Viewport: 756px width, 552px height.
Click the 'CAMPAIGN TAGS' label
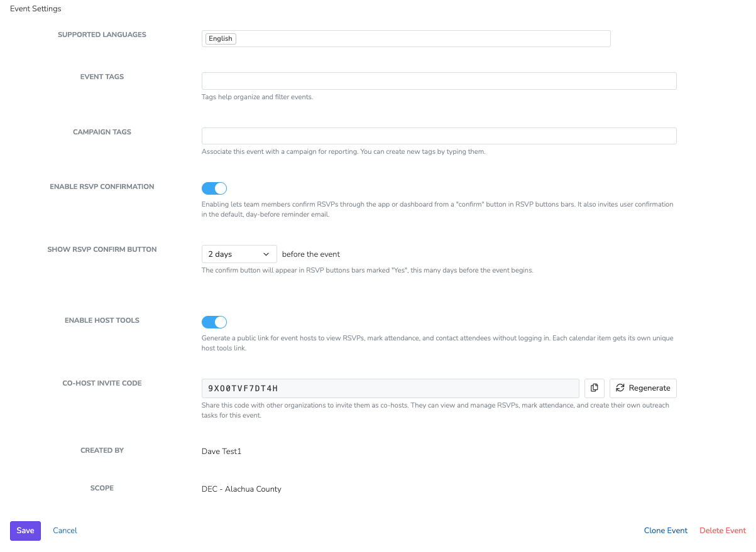click(102, 132)
